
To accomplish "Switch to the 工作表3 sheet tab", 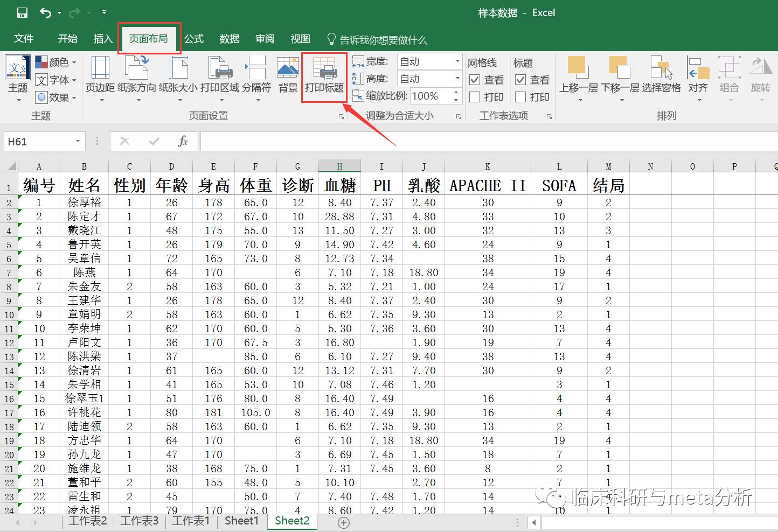I will 139,521.
